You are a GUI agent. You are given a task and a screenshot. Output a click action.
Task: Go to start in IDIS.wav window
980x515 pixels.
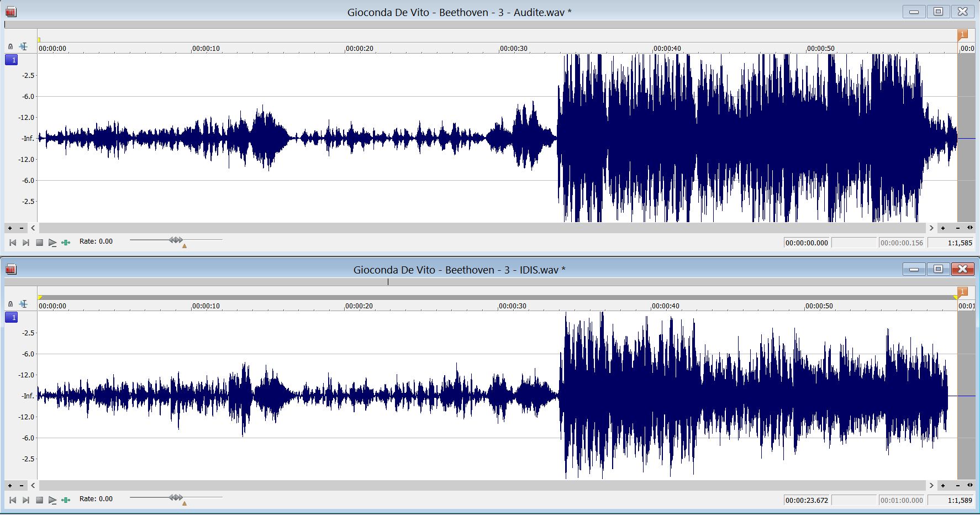pos(13,500)
